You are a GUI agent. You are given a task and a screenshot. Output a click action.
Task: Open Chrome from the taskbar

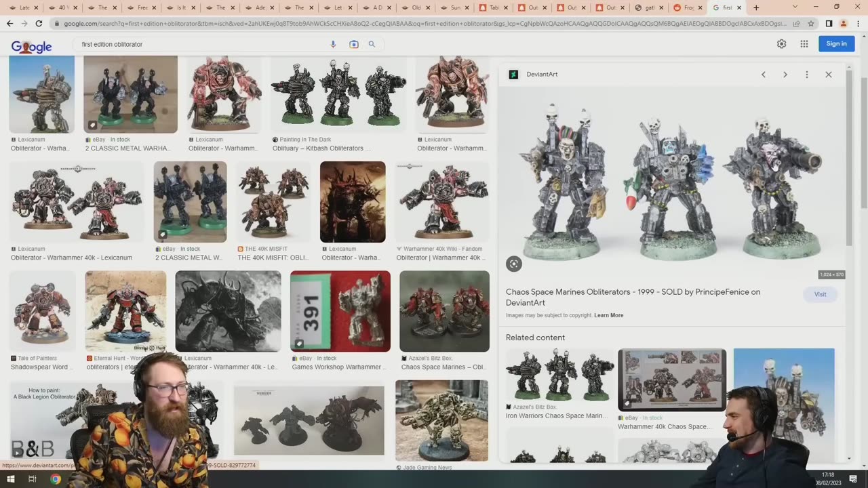(56, 479)
